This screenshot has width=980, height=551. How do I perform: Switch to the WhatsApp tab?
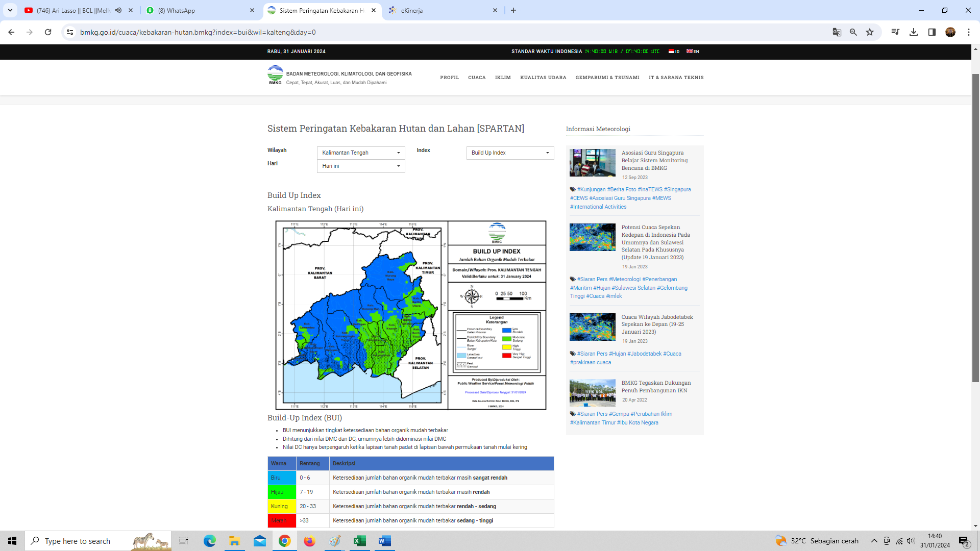199,10
